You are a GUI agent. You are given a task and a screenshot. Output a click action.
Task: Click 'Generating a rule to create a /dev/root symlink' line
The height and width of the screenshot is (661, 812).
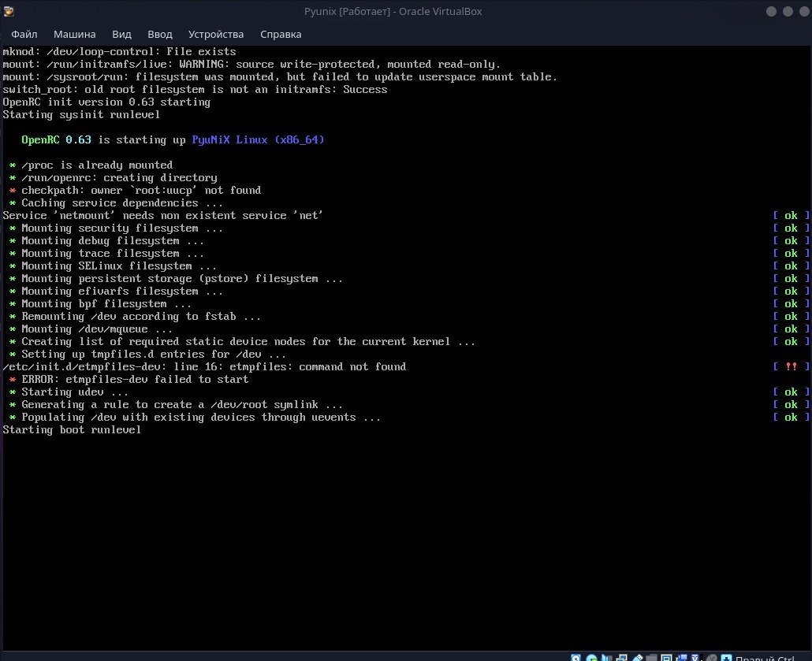coord(182,405)
